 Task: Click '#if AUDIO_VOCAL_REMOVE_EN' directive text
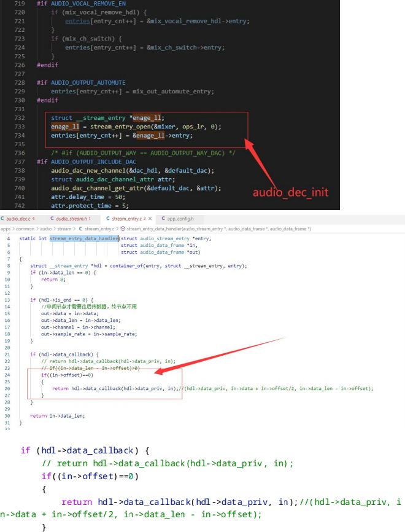tap(82, 4)
